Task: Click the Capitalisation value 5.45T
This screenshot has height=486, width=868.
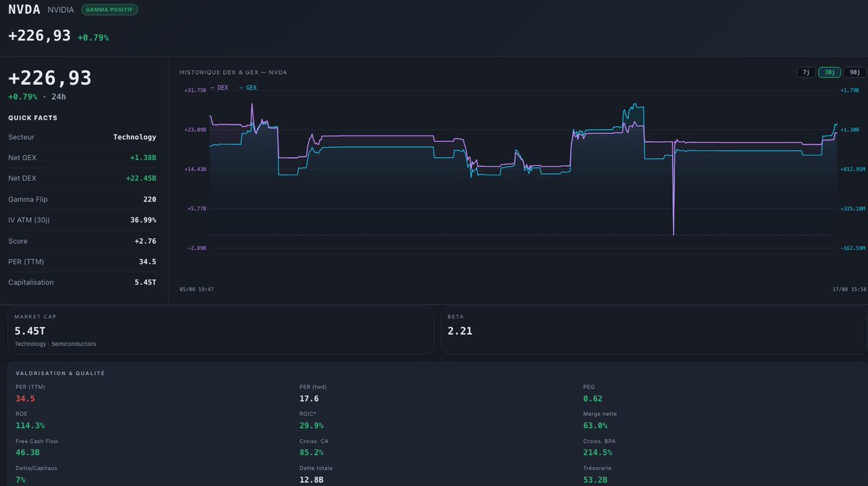Action: pyautogui.click(x=145, y=282)
